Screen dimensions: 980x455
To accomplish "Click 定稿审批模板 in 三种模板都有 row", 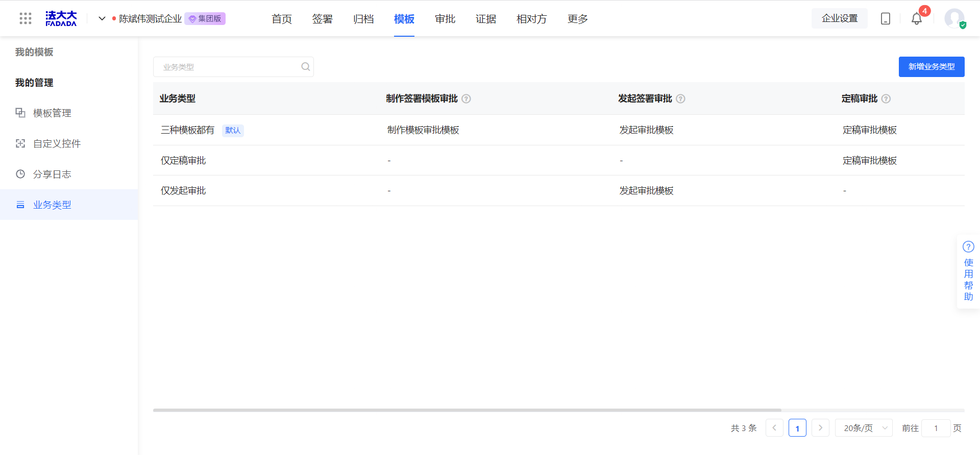I will pos(870,130).
